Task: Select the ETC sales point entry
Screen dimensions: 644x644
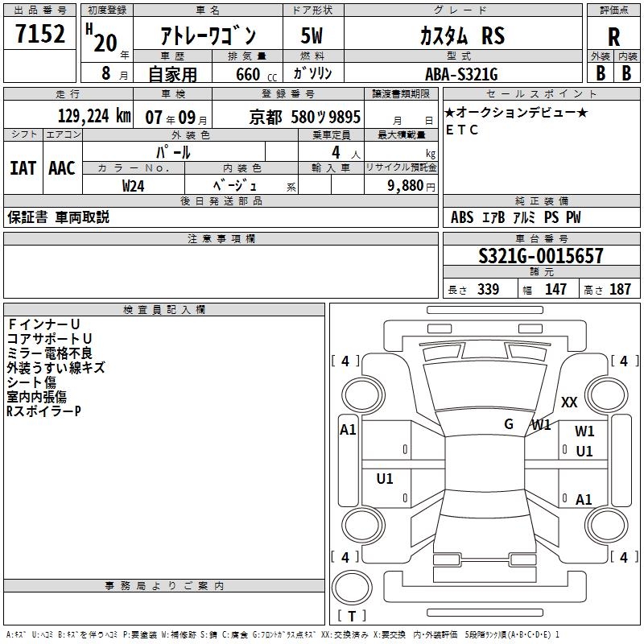Action: pos(461,130)
